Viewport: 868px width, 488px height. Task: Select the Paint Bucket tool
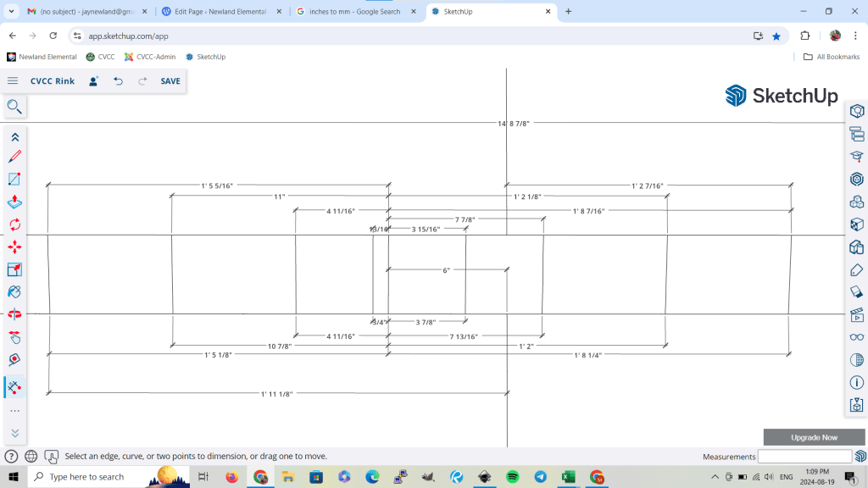[x=14, y=291]
